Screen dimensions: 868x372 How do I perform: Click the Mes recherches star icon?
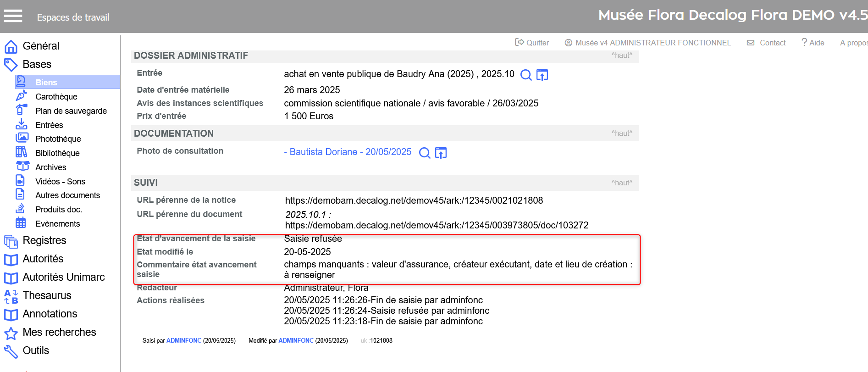point(11,333)
